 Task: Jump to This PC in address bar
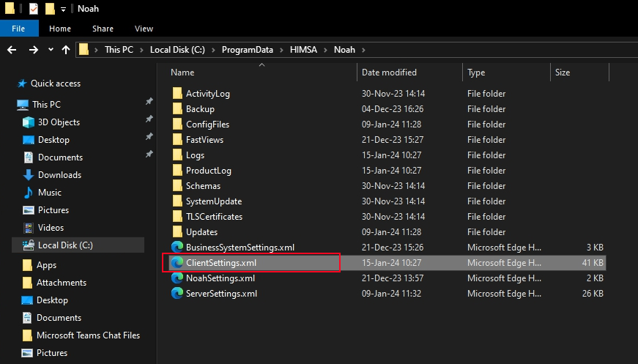119,50
